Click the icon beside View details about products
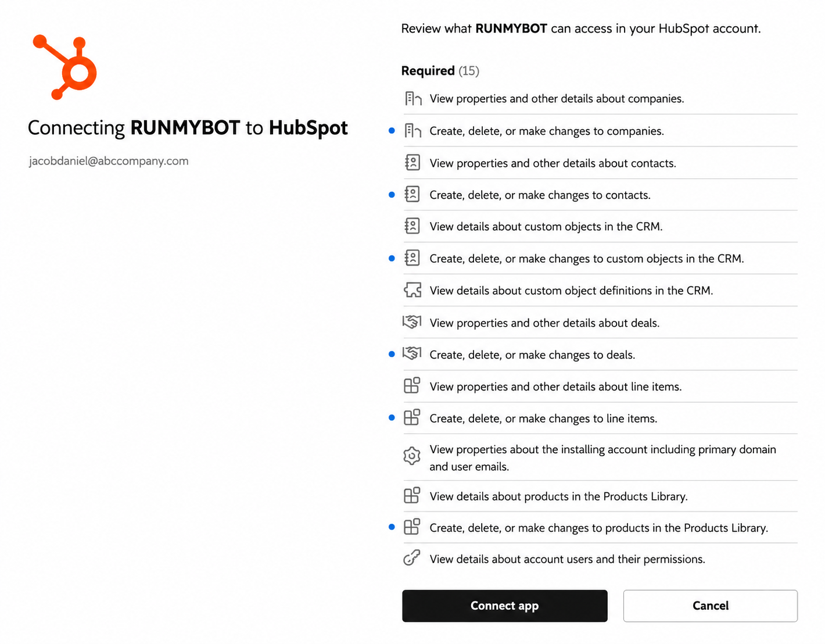The width and height of the screenshot is (825, 644). (412, 495)
